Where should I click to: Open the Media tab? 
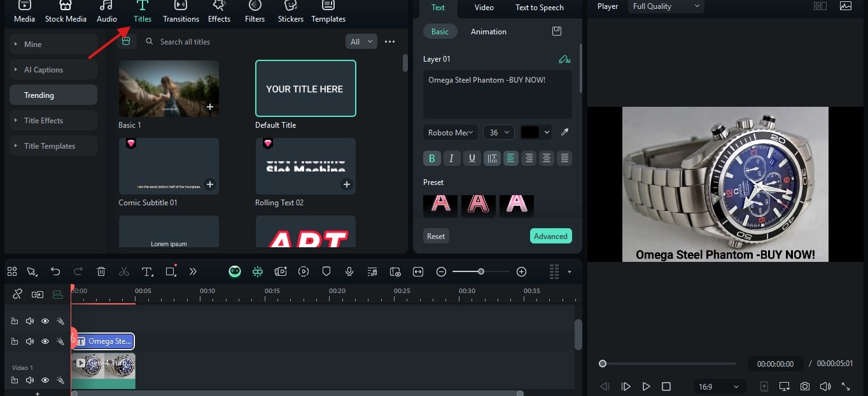pyautogui.click(x=24, y=12)
